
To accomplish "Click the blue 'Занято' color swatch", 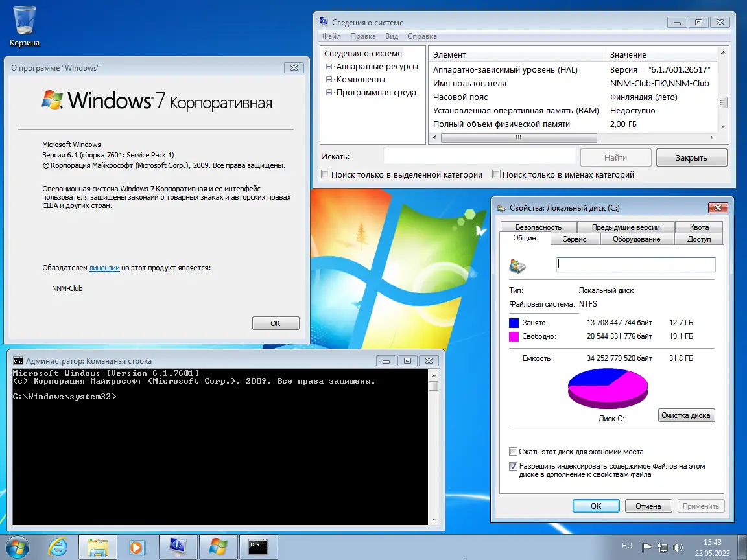I will coord(514,323).
